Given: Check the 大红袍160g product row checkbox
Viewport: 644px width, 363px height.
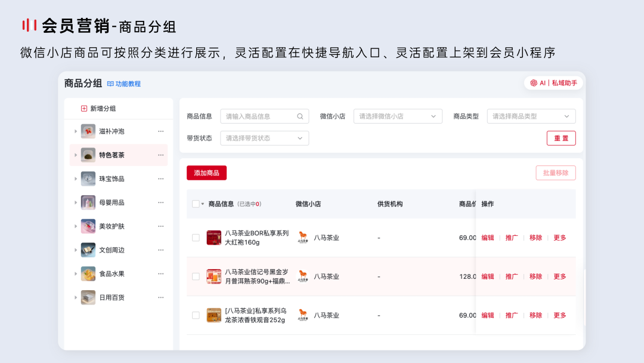Looking at the screenshot, I should point(195,237).
